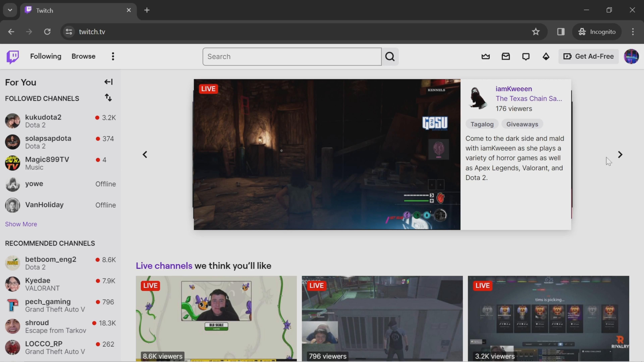Open the Whispers chat icon
644x362 pixels.
point(526,57)
